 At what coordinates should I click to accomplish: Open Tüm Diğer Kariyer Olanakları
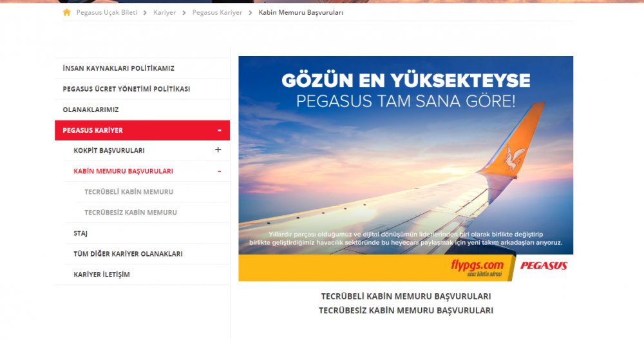point(128,254)
